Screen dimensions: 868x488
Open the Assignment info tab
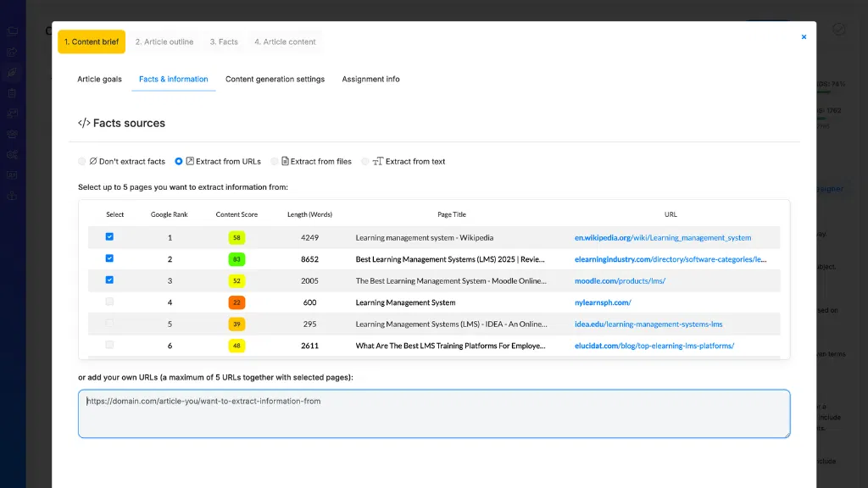point(370,79)
